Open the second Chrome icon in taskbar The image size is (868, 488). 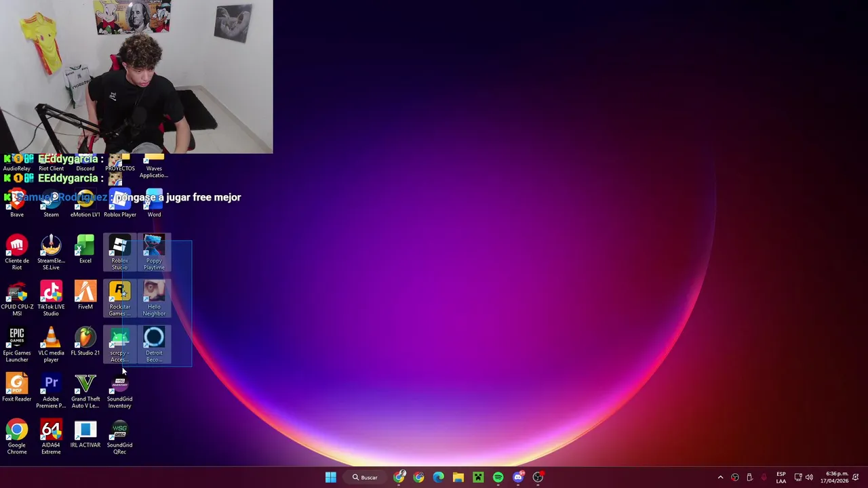coord(419,477)
